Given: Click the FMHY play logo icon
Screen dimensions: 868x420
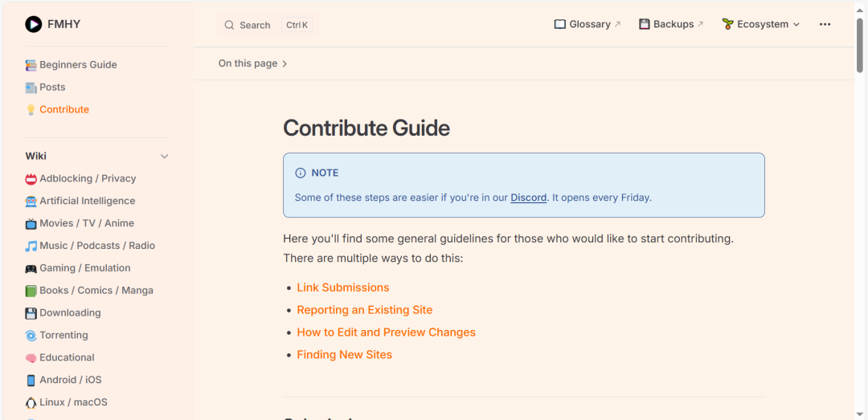Looking at the screenshot, I should 33,24.
